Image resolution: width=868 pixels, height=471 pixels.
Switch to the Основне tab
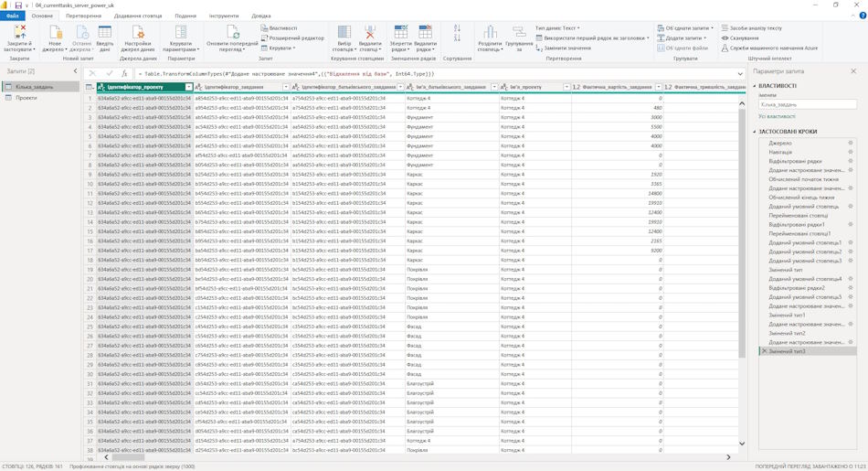[42, 16]
